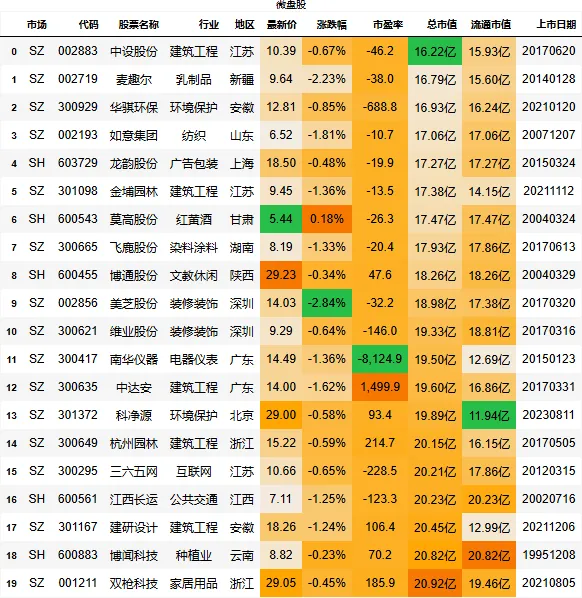This screenshot has width=582, height=598.
Task: Click the green 5.44 price cell
Action: 281,219
